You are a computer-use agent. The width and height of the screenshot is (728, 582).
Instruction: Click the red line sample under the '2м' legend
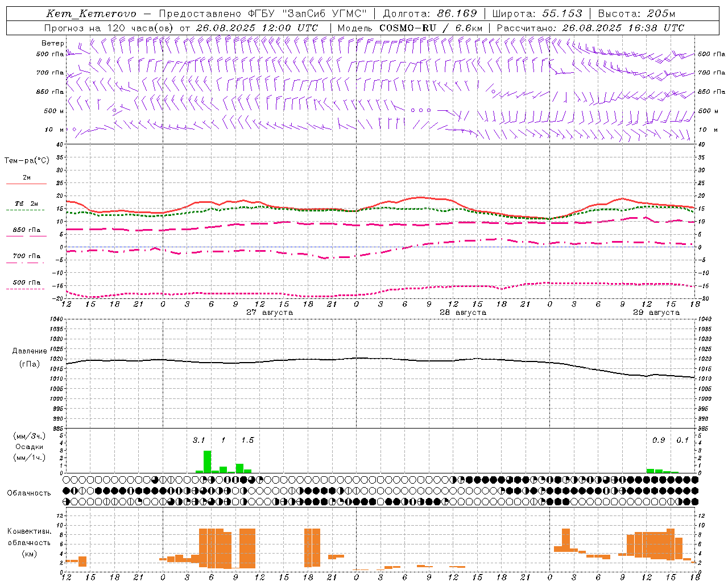[x=26, y=184]
